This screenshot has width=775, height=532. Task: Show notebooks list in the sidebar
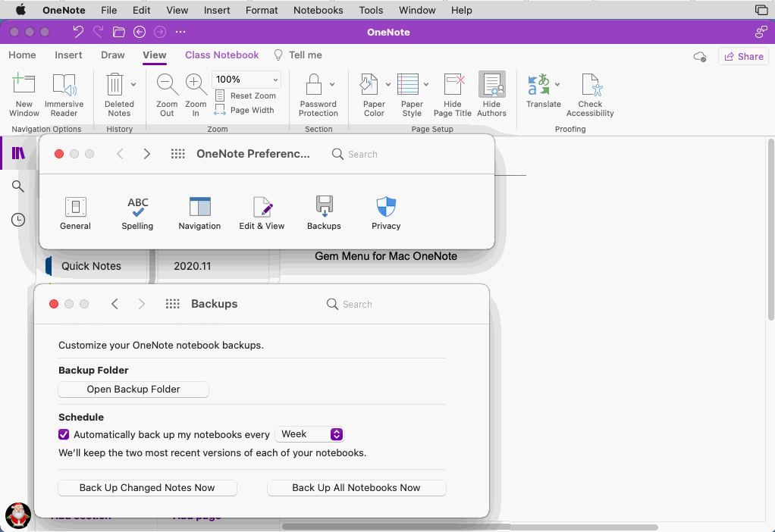[x=18, y=153]
